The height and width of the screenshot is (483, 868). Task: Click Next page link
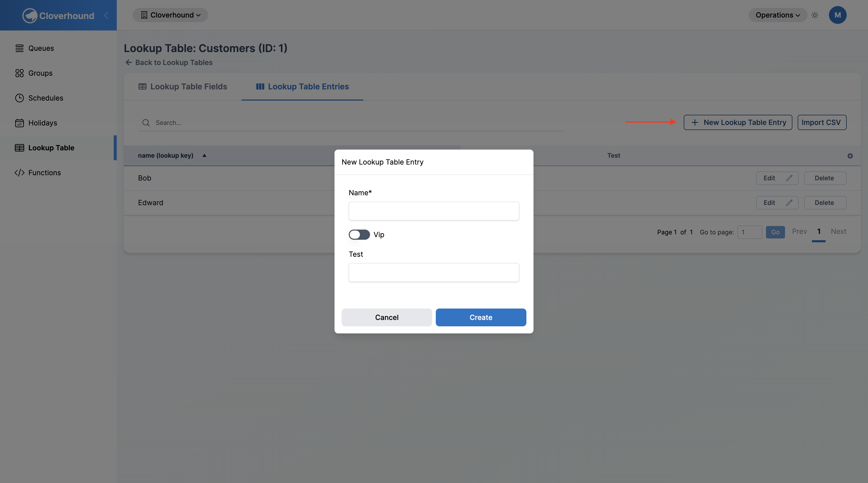[x=838, y=231]
